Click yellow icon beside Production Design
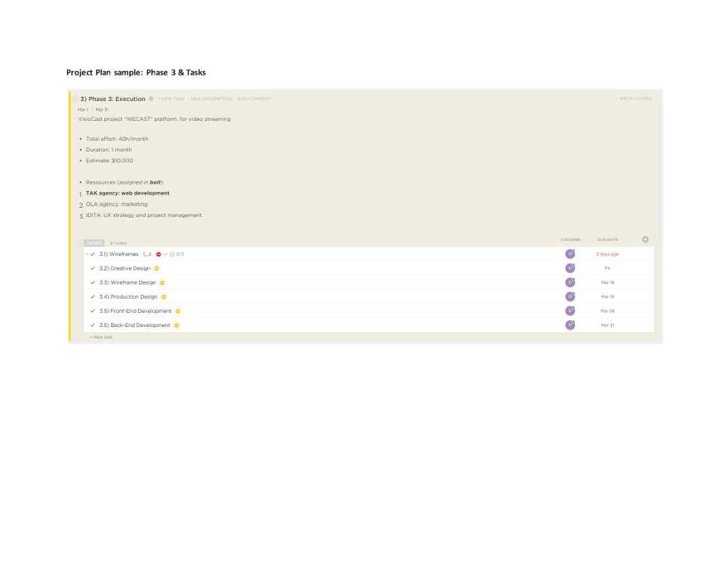Viewport: 728px width, 563px height. click(163, 297)
